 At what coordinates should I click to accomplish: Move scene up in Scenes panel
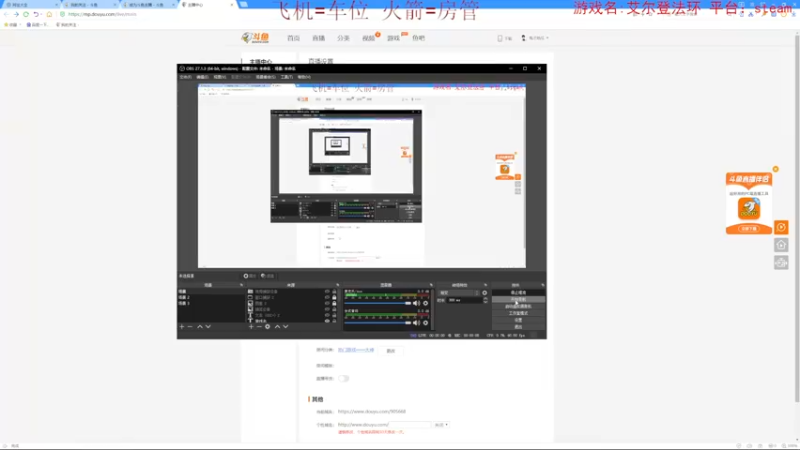pyautogui.click(x=200, y=327)
